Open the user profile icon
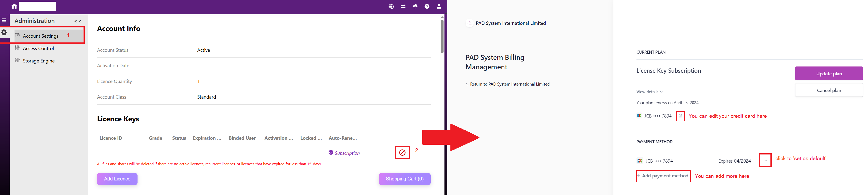This screenshot has height=195, width=868. tap(439, 6)
